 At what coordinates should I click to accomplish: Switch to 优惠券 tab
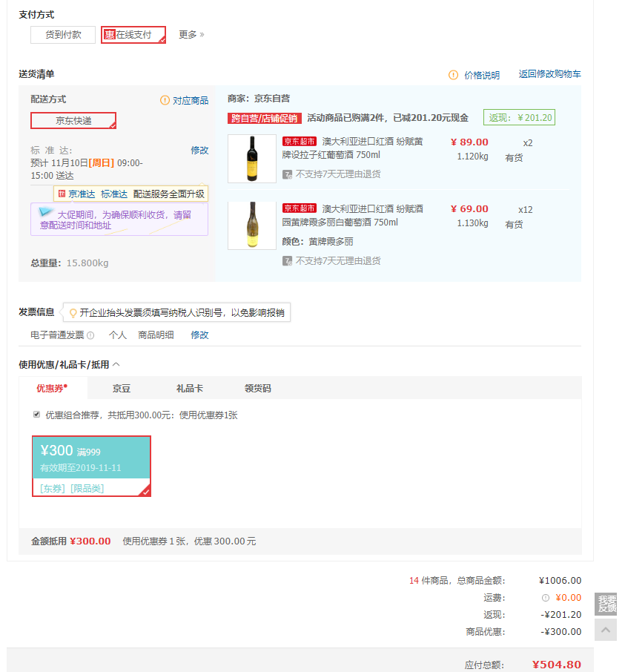tap(52, 388)
